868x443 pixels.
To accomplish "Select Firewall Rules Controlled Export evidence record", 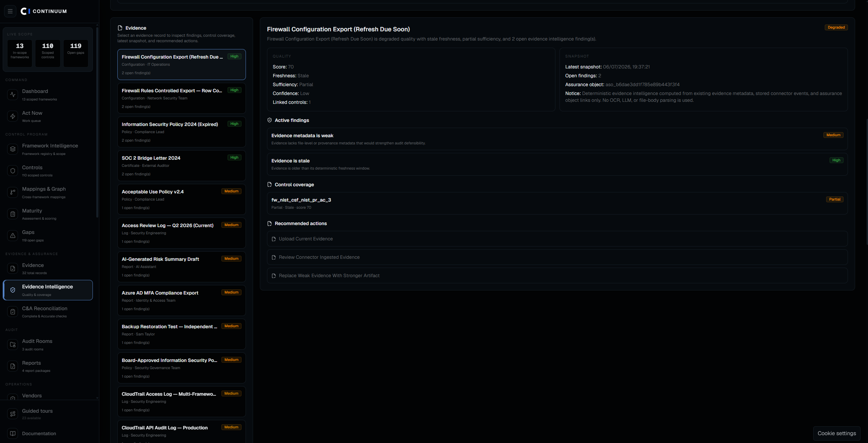I will click(x=182, y=98).
